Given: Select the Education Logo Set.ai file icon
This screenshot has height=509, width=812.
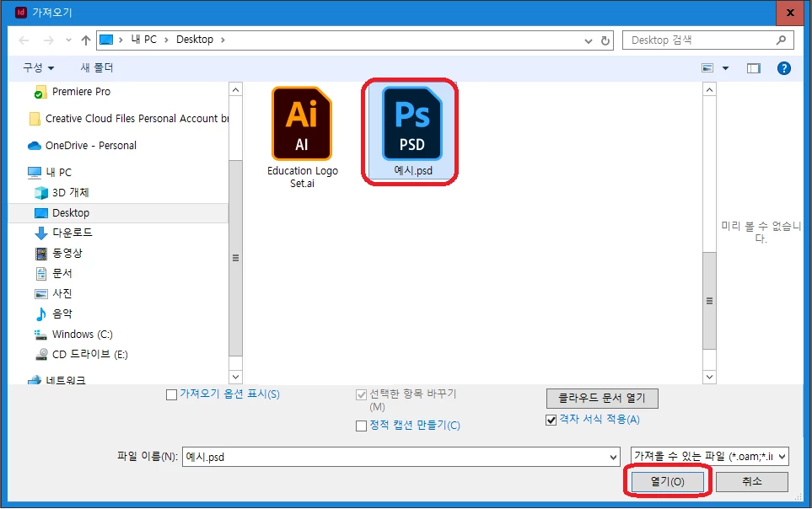Looking at the screenshot, I should pyautogui.click(x=302, y=124).
